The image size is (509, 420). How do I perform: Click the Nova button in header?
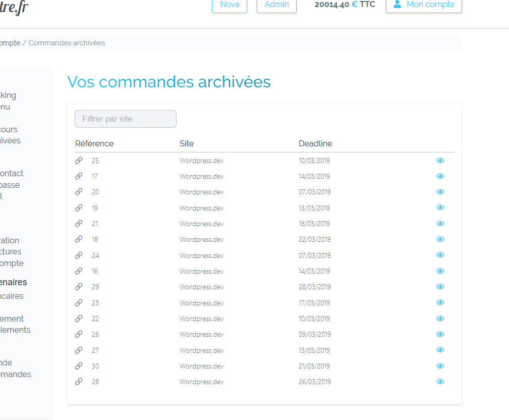(230, 5)
